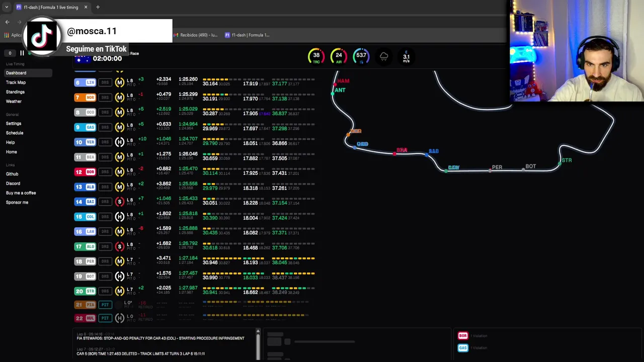Click the rain cloud weather icon
The width and height of the screenshot is (644, 362).
[x=384, y=57]
